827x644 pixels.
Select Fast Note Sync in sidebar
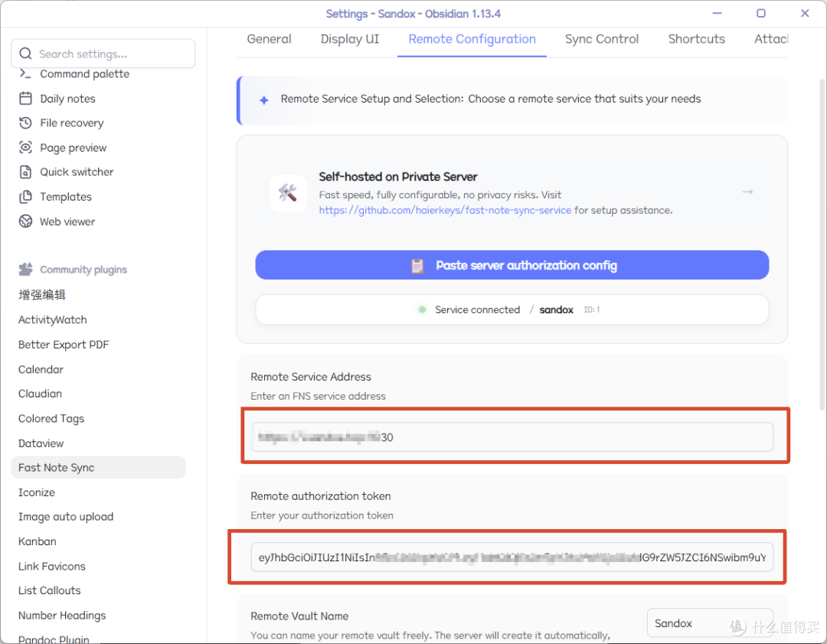[x=98, y=467]
